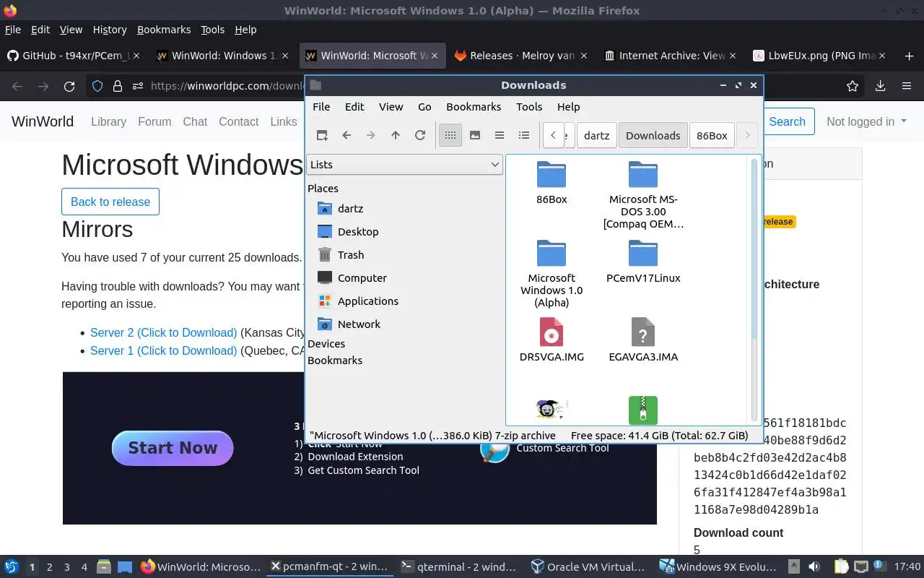
Task: Open the application menu in the taskbar
Action: click(12, 567)
